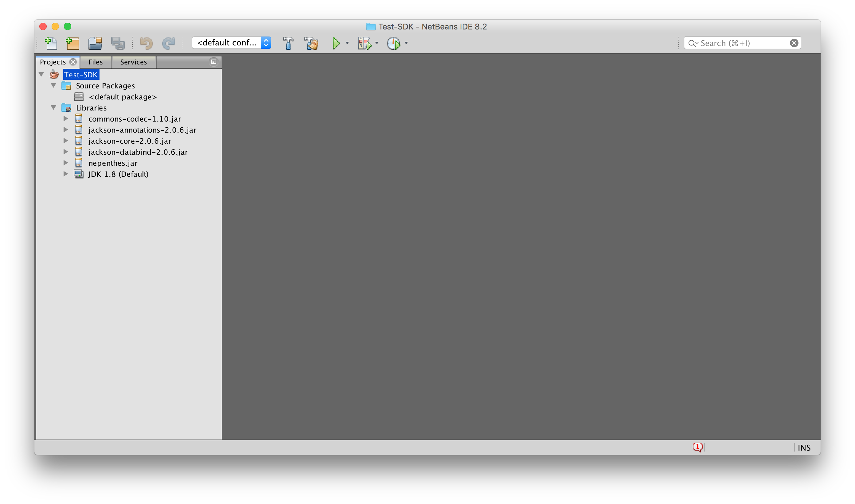Click the Redo toolbar icon
855x504 pixels.
pos(169,43)
